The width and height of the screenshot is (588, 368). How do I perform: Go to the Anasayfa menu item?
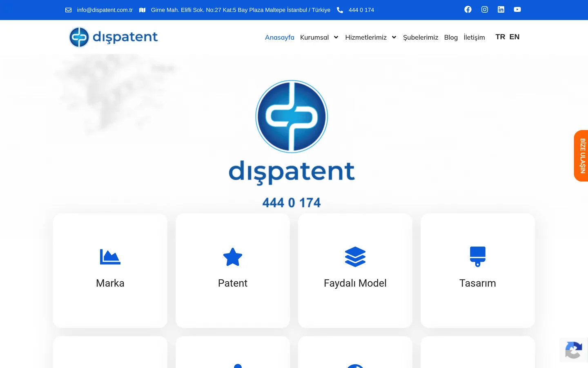(x=280, y=37)
